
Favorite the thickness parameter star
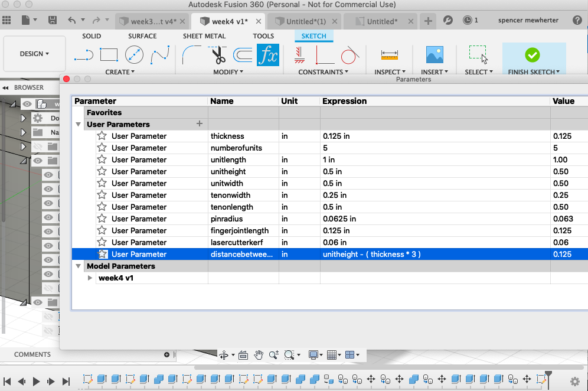tap(102, 136)
